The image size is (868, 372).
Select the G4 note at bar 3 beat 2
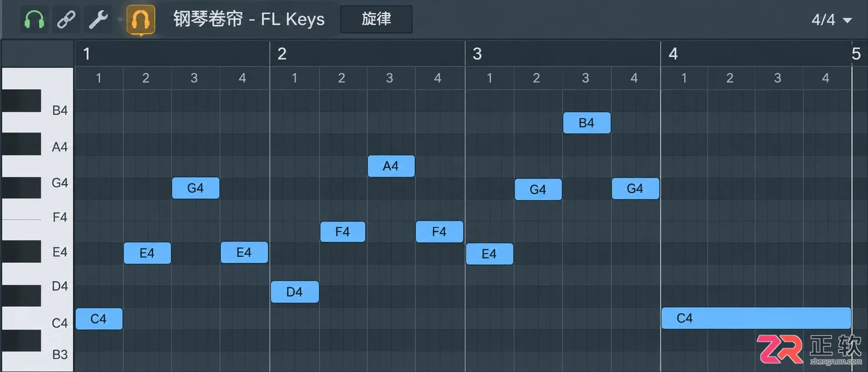[x=538, y=189]
